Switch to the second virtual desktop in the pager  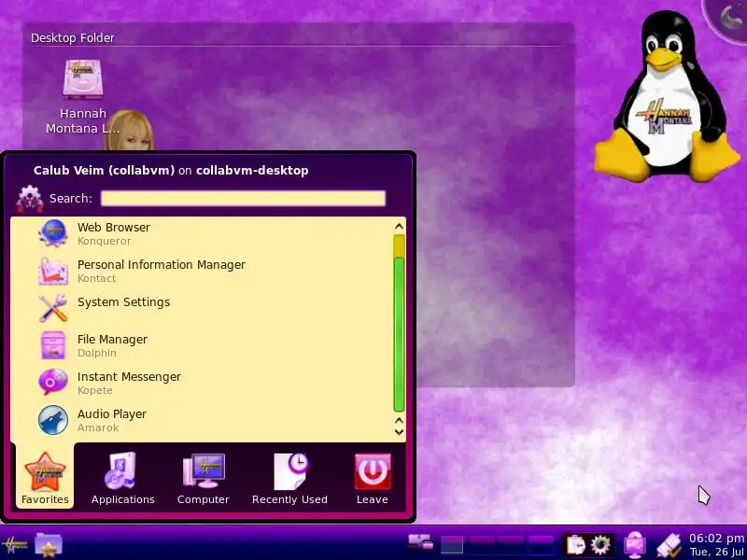pyautogui.click(x=482, y=545)
